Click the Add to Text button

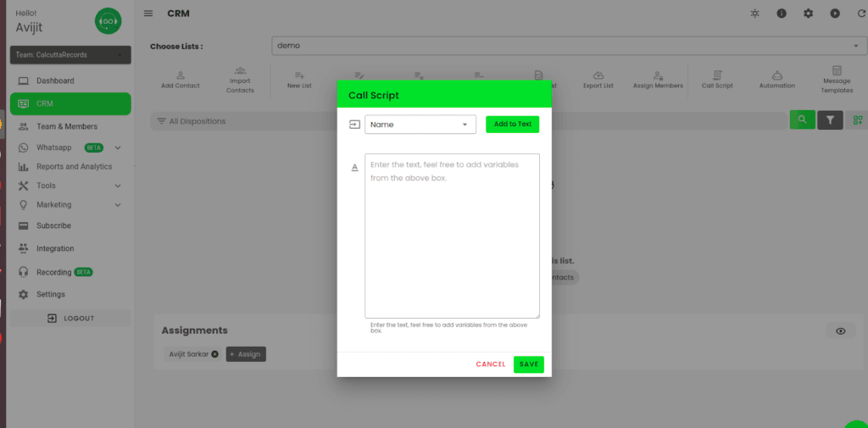click(x=512, y=125)
